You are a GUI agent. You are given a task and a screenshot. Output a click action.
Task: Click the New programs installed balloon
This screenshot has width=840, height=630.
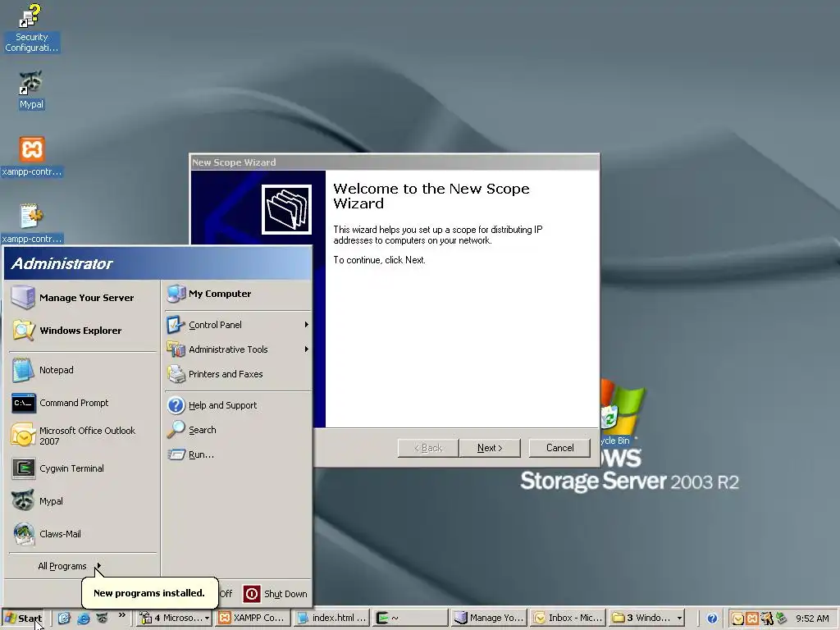coord(149,592)
